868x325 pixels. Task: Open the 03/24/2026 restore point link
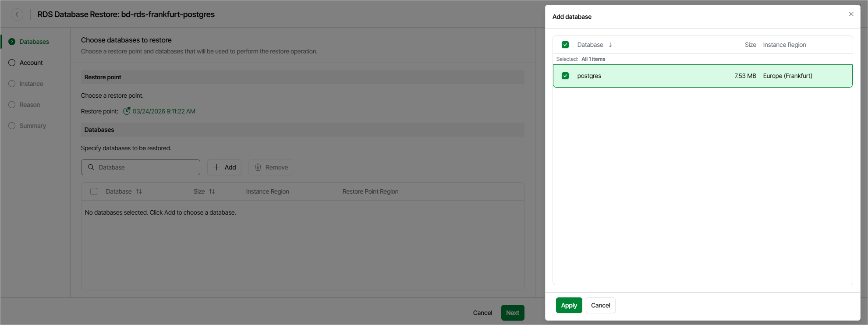(x=164, y=111)
